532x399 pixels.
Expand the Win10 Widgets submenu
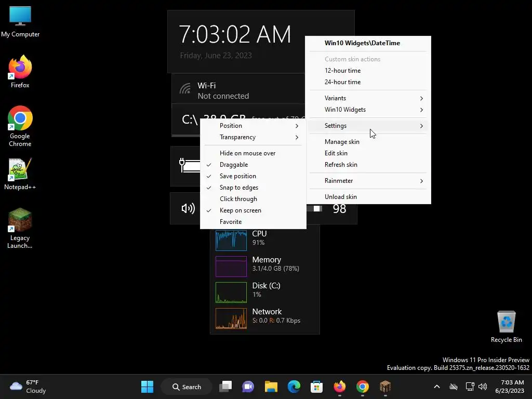pyautogui.click(x=368, y=110)
